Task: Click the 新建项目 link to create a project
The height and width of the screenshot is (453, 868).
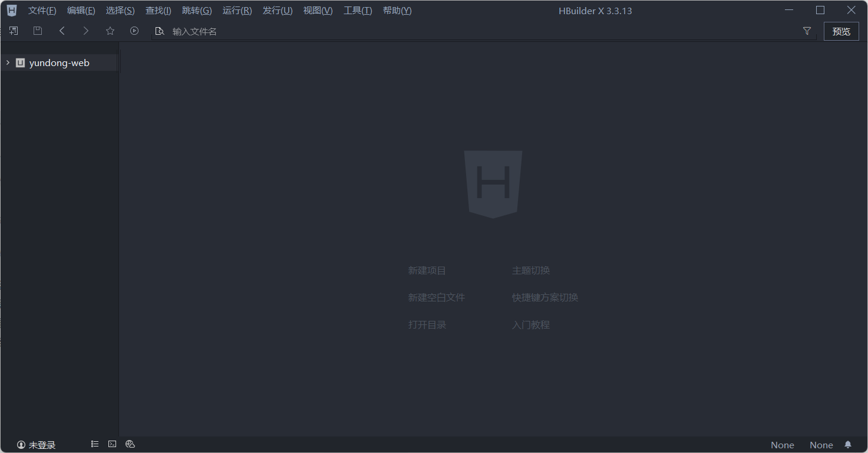Action: click(x=427, y=270)
